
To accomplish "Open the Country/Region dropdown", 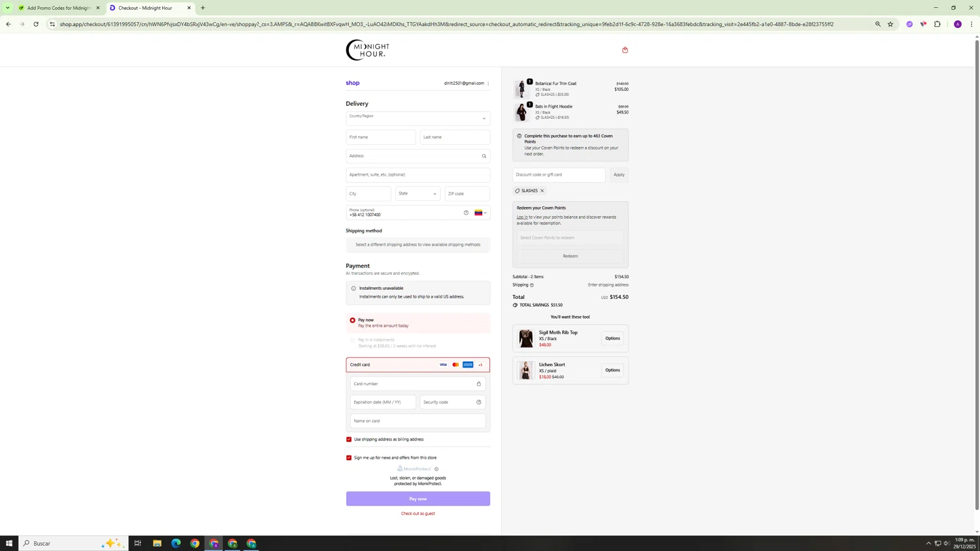I will coord(418,118).
